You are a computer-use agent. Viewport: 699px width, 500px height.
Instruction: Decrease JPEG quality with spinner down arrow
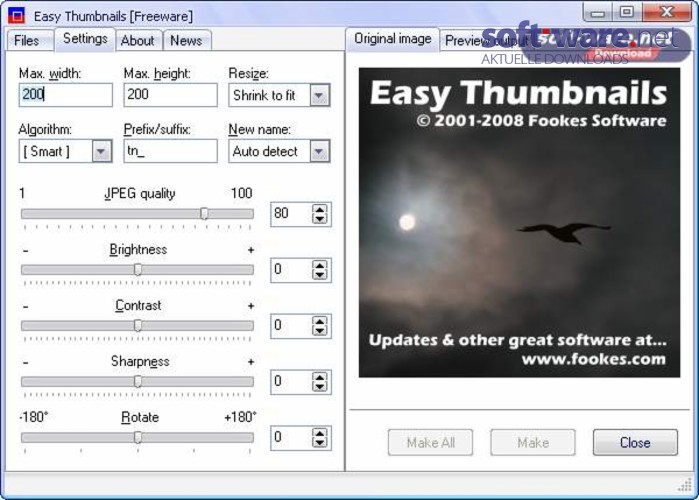click(x=320, y=219)
